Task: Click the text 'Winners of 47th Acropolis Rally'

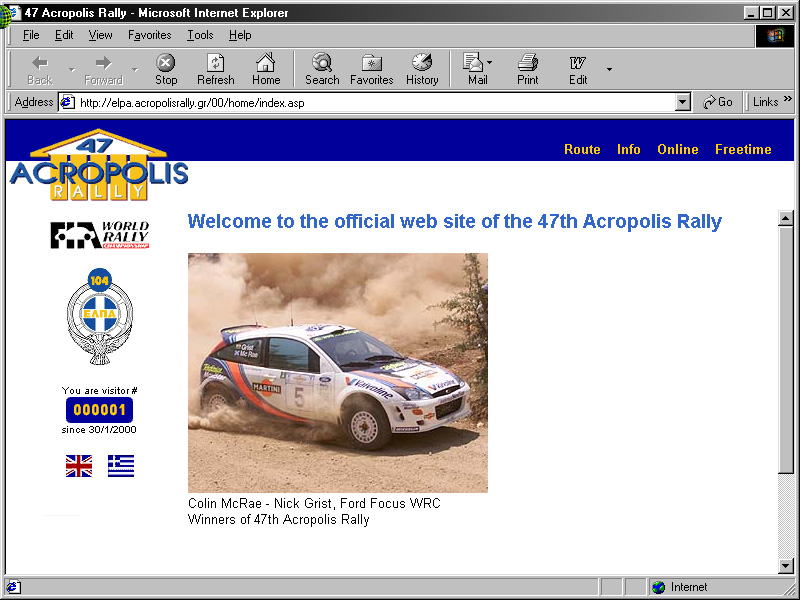Action: coord(279,519)
